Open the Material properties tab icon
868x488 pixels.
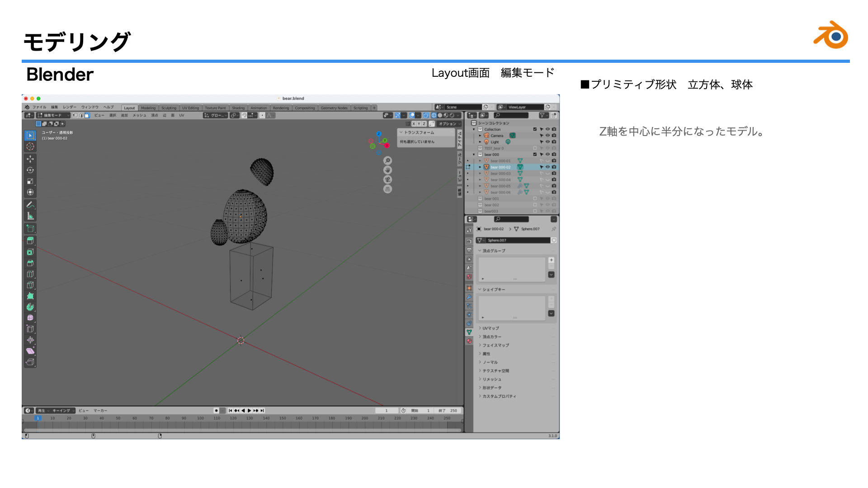point(469,341)
